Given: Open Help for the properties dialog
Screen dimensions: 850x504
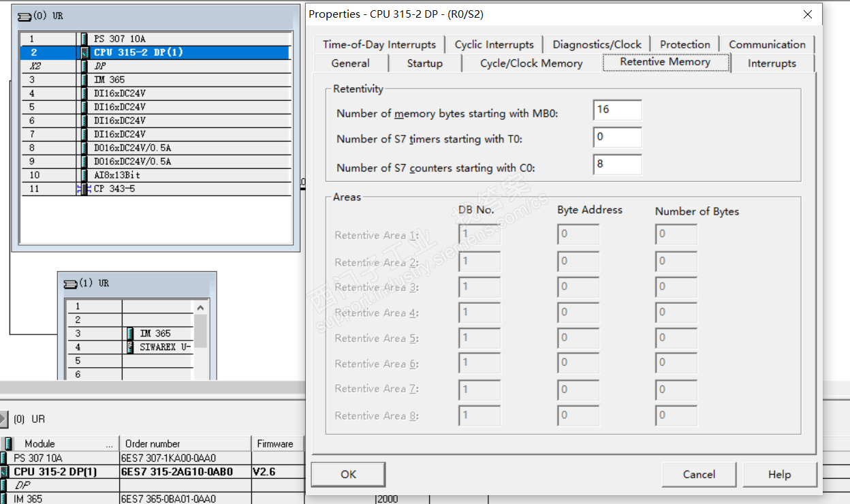Looking at the screenshot, I should coord(779,474).
